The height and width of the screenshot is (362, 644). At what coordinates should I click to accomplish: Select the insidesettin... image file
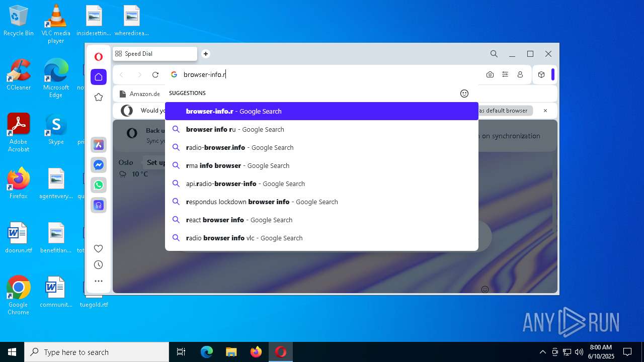[x=94, y=21]
